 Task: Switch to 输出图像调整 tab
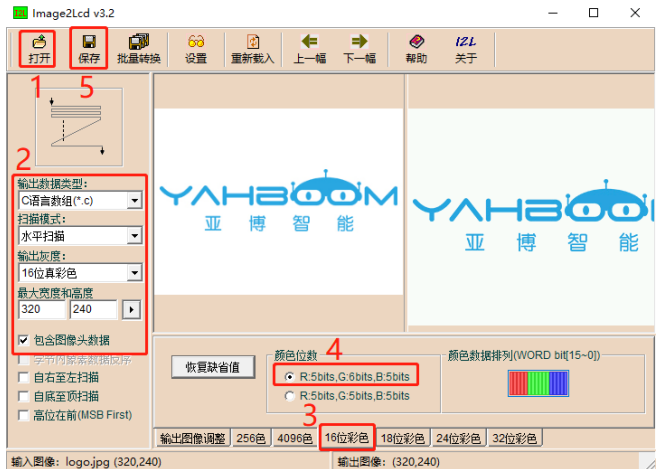click(x=192, y=438)
